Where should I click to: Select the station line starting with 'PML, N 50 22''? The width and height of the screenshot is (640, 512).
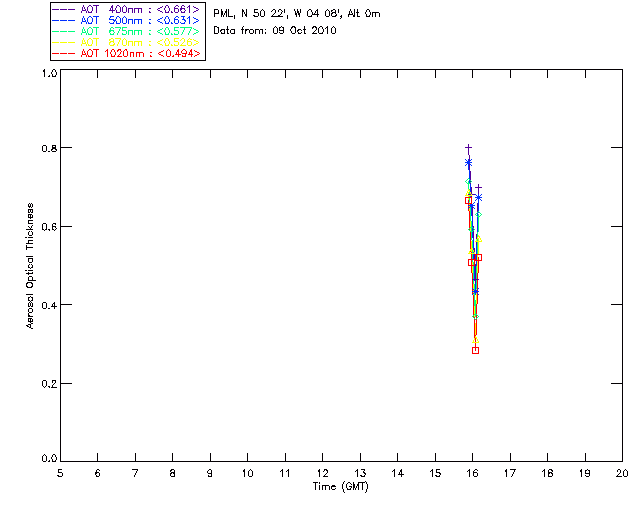point(297,14)
